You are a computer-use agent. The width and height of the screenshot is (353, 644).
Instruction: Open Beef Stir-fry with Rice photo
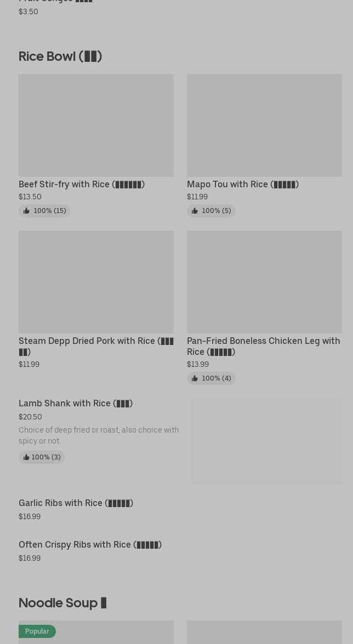click(x=96, y=125)
